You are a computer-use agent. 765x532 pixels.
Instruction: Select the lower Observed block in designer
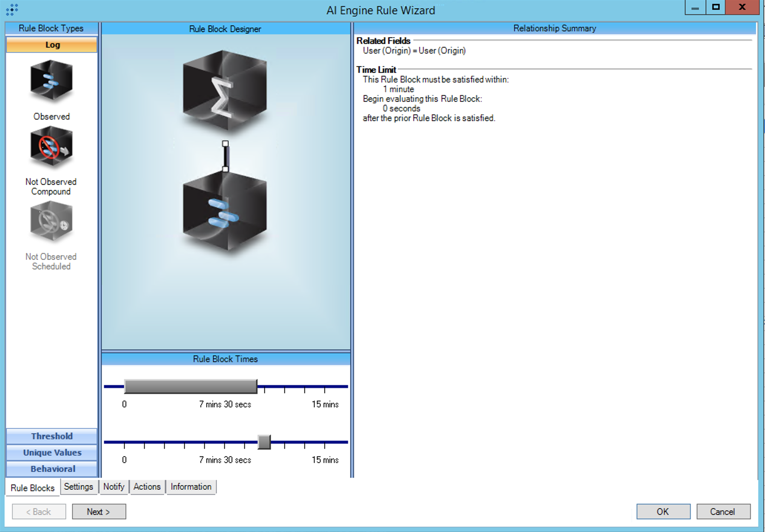click(x=225, y=212)
